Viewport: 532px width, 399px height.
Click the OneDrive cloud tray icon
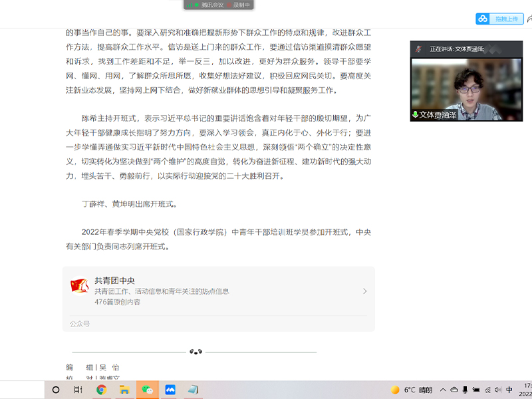coord(454,390)
